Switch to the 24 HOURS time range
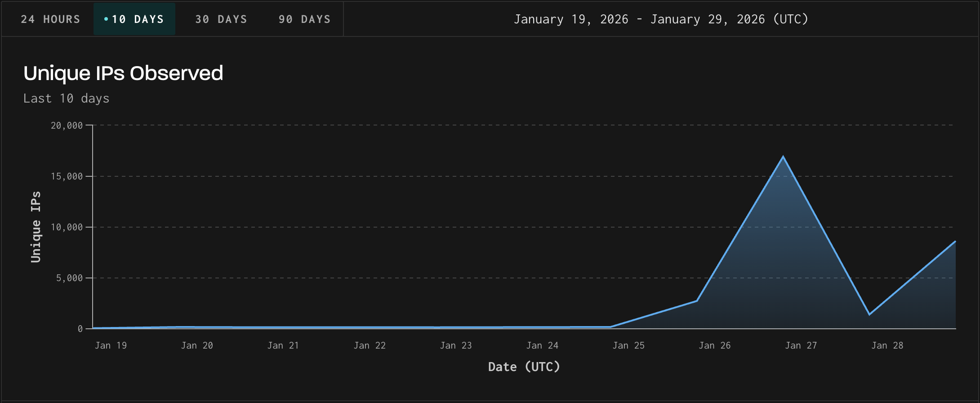The image size is (980, 403). [x=50, y=19]
